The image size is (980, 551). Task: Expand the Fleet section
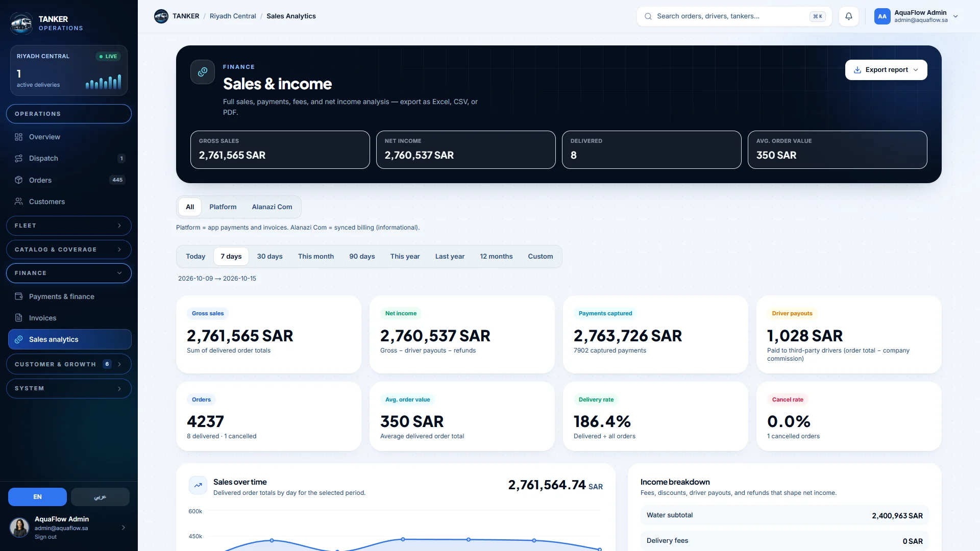[x=69, y=226]
